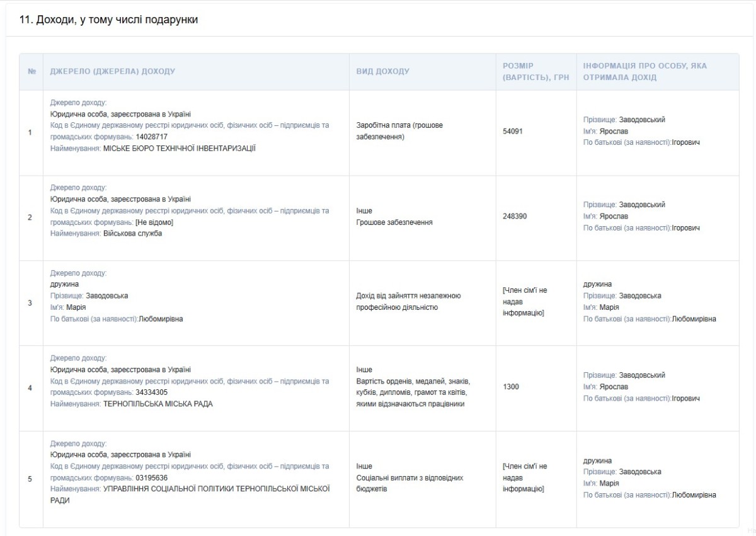This screenshot has height=536, width=756.
Task: Click patronymic 'Ігорович' in row 2 recipient column
Action: [686, 228]
